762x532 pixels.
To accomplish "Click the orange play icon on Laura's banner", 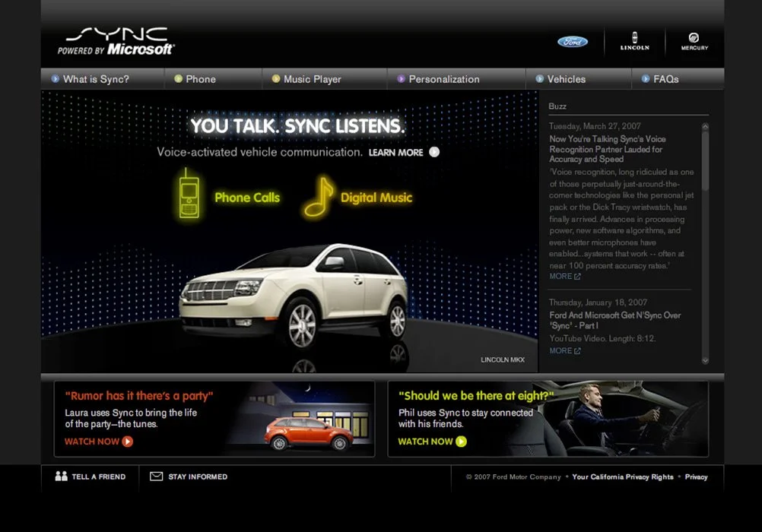I will pyautogui.click(x=127, y=441).
